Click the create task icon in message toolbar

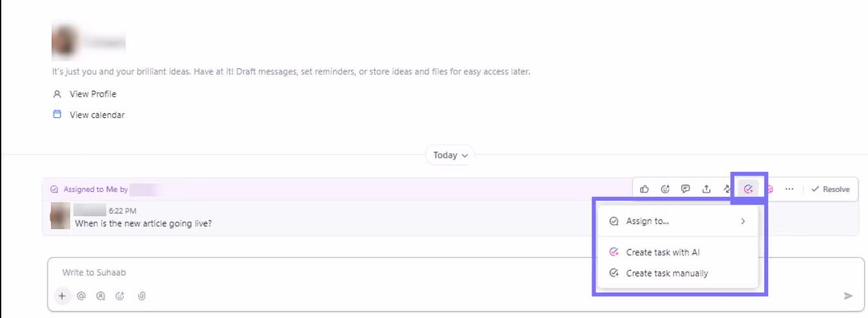tap(748, 189)
